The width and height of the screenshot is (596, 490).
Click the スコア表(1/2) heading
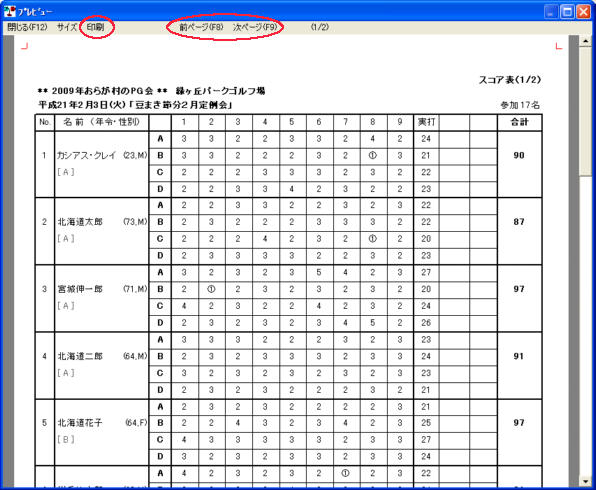coord(509,80)
